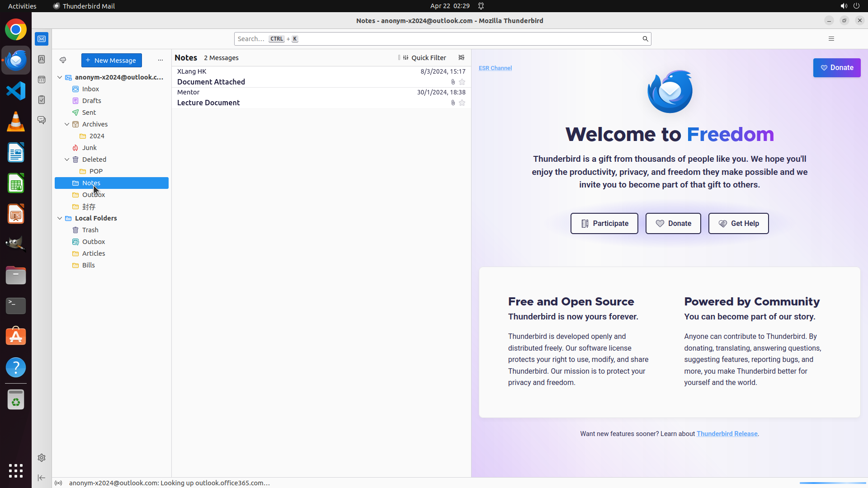This screenshot has height=488, width=868.
Task: Open the Address Book space icon
Action: pos(42,59)
